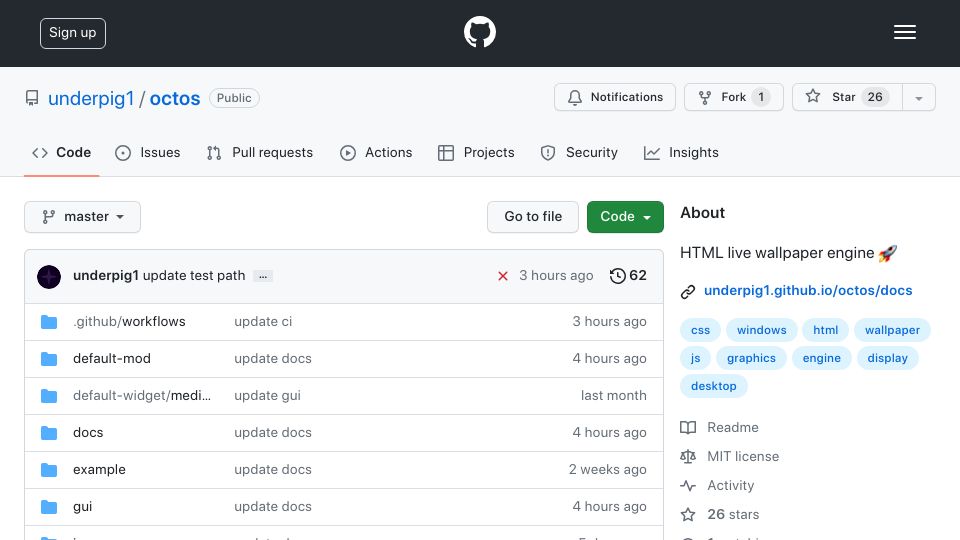Click the link icon beside the docs URL

pos(688,291)
